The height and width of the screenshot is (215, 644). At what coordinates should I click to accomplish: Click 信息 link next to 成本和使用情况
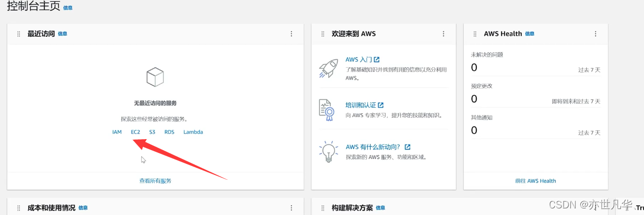[x=83, y=208]
